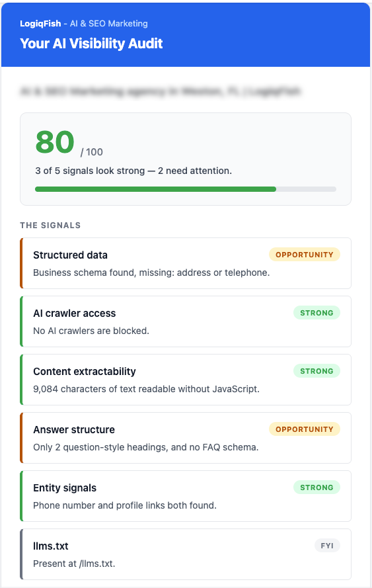Screen dimensions: 372x588
Task: Click the green score progress bar
Action: (155, 189)
